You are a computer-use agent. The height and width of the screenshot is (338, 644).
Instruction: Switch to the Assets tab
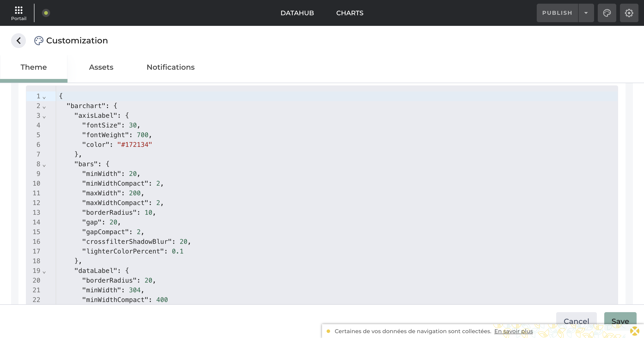(x=101, y=67)
